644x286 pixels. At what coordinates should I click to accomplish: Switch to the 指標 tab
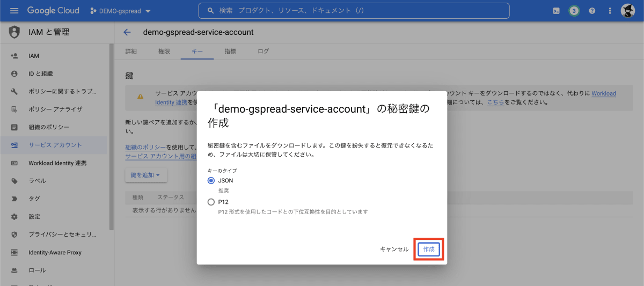click(x=230, y=52)
